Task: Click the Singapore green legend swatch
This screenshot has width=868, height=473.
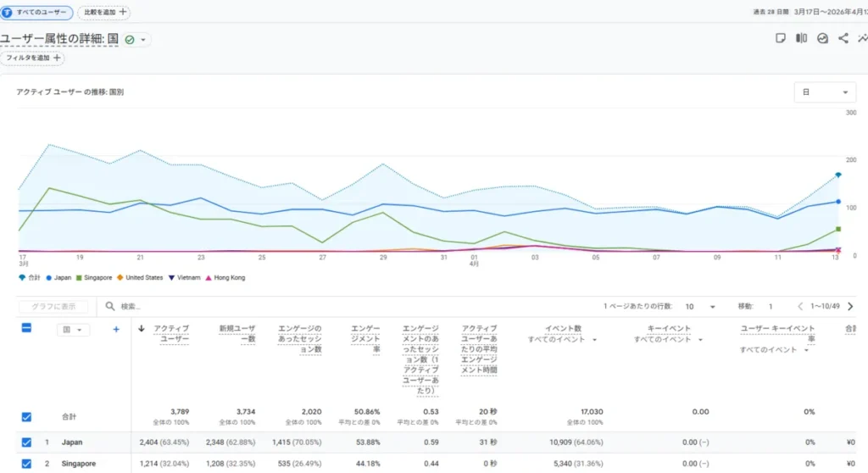Action: [81, 277]
